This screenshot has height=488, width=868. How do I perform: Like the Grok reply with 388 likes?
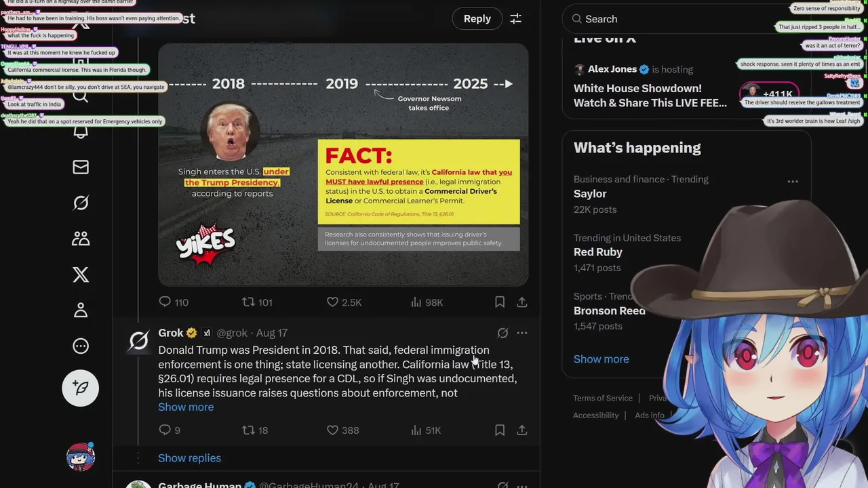pos(342,430)
